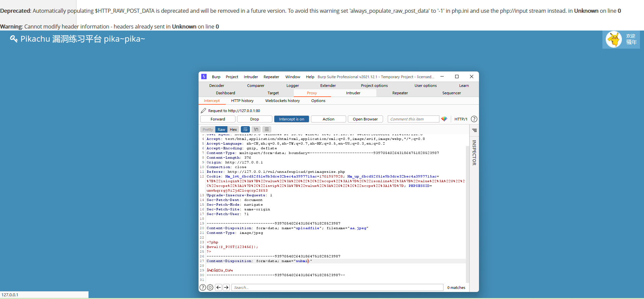Switch to the Dashboard tab
This screenshot has width=644, height=299.
click(225, 93)
